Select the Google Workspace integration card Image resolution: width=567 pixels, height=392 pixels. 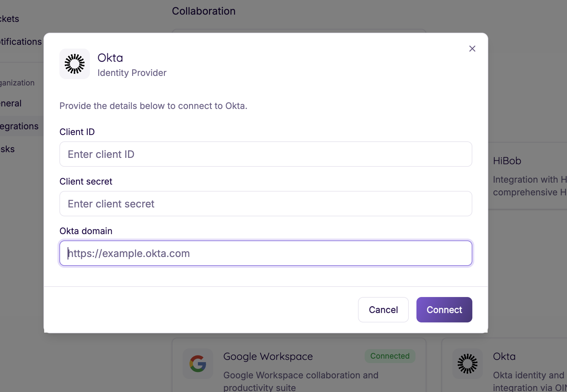pos(299,365)
